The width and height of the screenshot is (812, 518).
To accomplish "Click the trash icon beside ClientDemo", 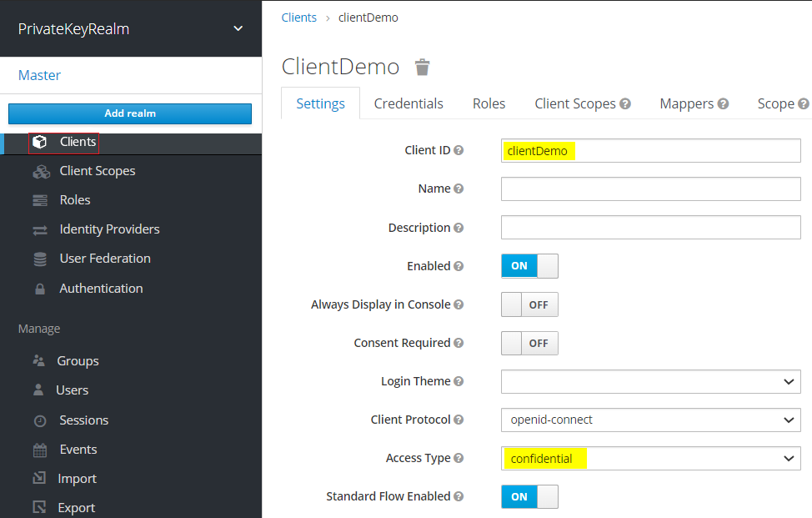I will (x=423, y=67).
